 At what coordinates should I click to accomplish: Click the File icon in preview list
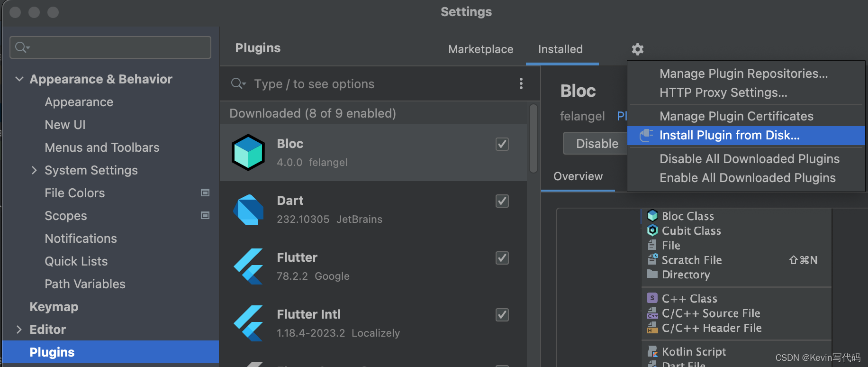(x=652, y=245)
